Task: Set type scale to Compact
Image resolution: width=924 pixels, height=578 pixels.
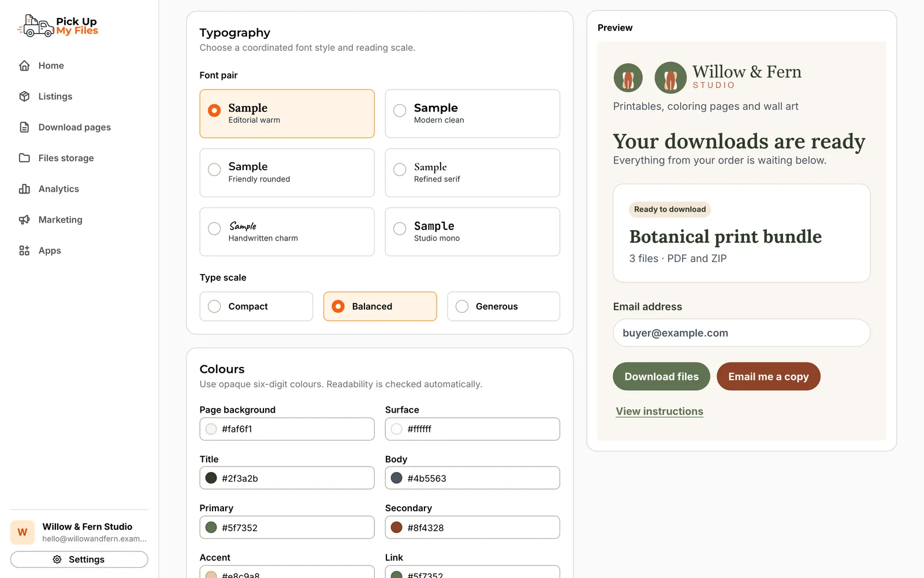Action: coord(256,306)
